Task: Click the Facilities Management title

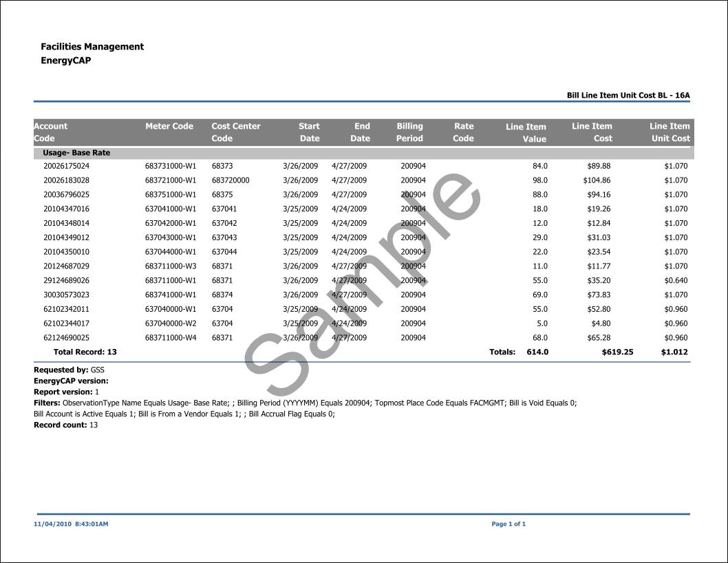Action: coord(92,47)
